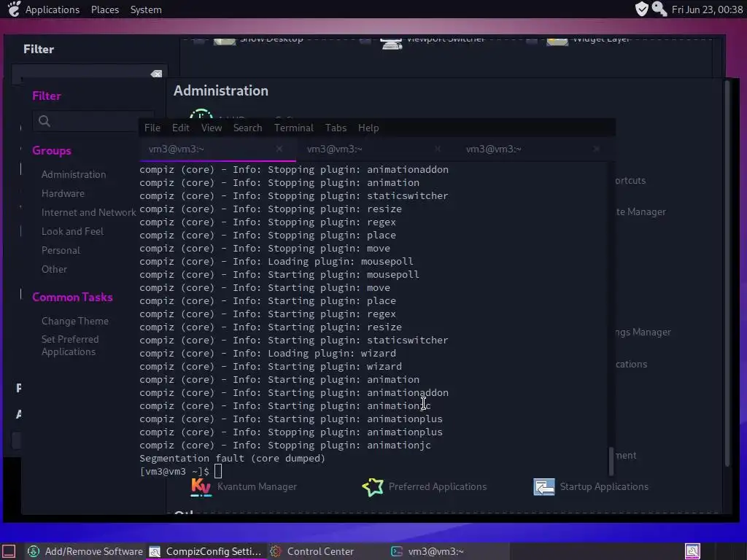The image size is (747, 560).
Task: Click the Add/Remove Software taskbar icon
Action: 34,551
